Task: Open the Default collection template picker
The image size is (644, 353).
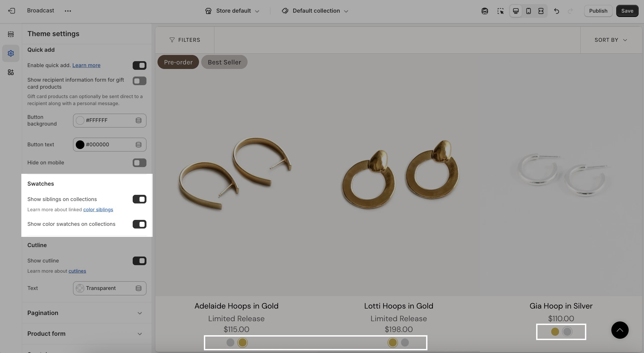Action: pyautogui.click(x=315, y=11)
